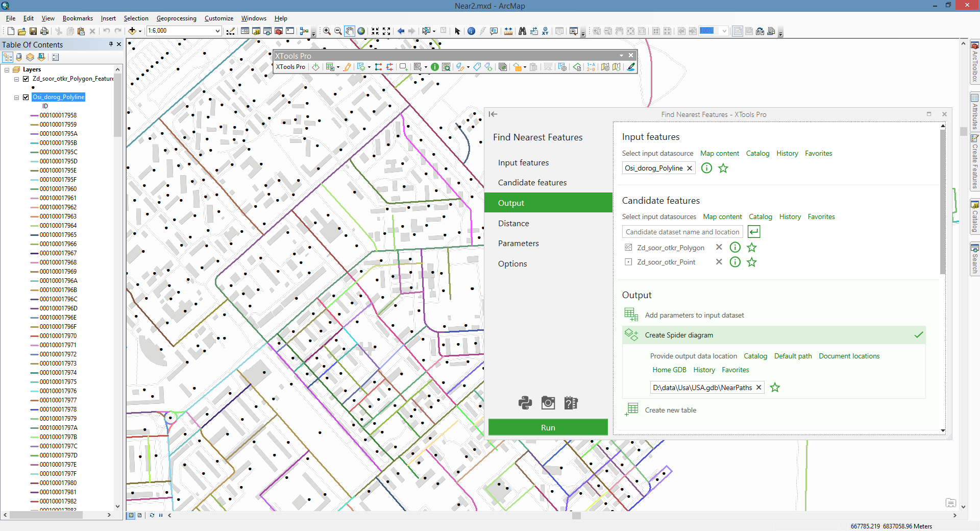
Task: Open the Editor toolbar icon
Action: pyautogui.click(x=231, y=31)
